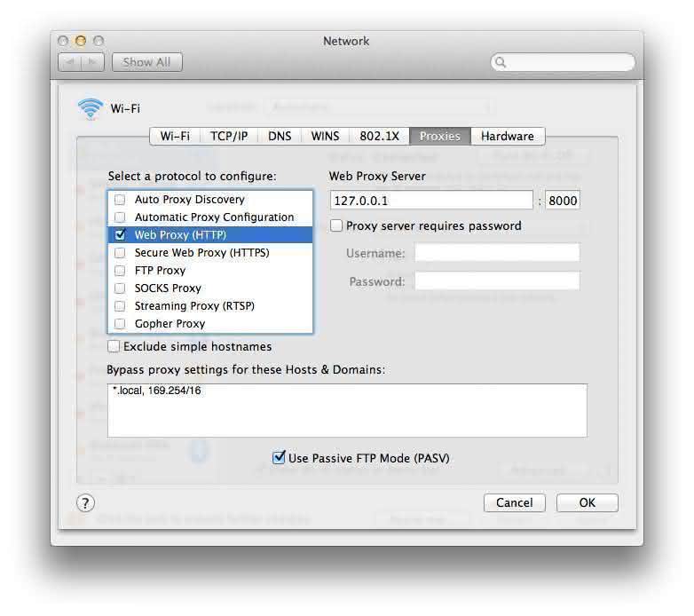Screen dimensions: 694x616
Task: Enable the SOCKS Proxy checkbox
Action: click(120, 288)
